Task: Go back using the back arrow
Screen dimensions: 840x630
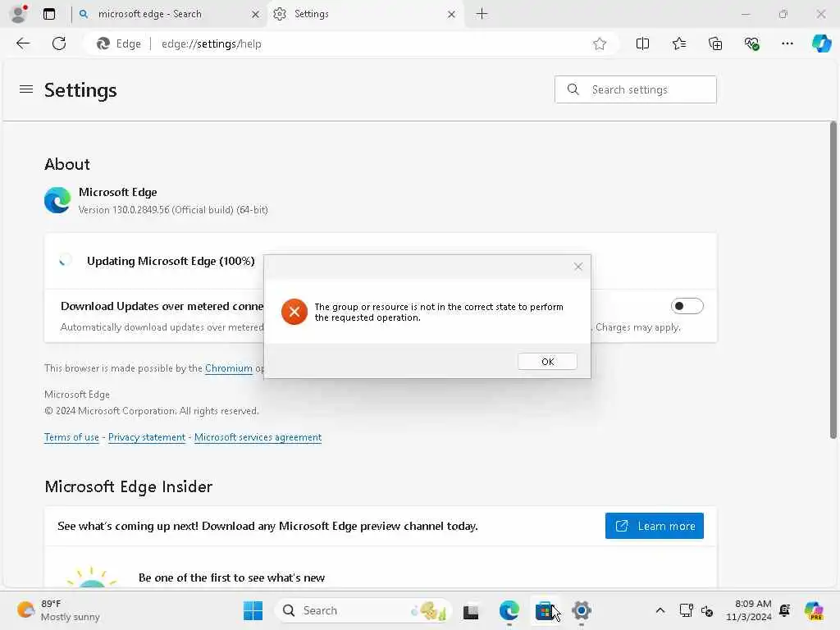Action: point(23,43)
